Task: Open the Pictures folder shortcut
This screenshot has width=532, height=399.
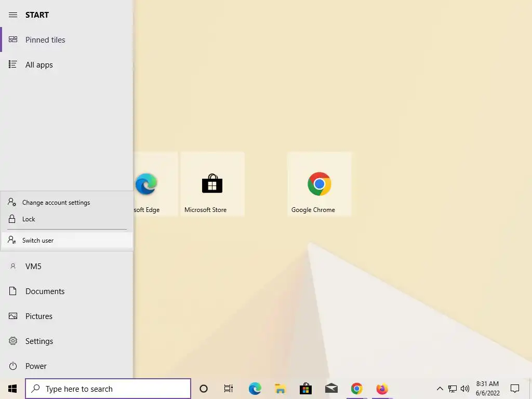Action: coord(66,316)
